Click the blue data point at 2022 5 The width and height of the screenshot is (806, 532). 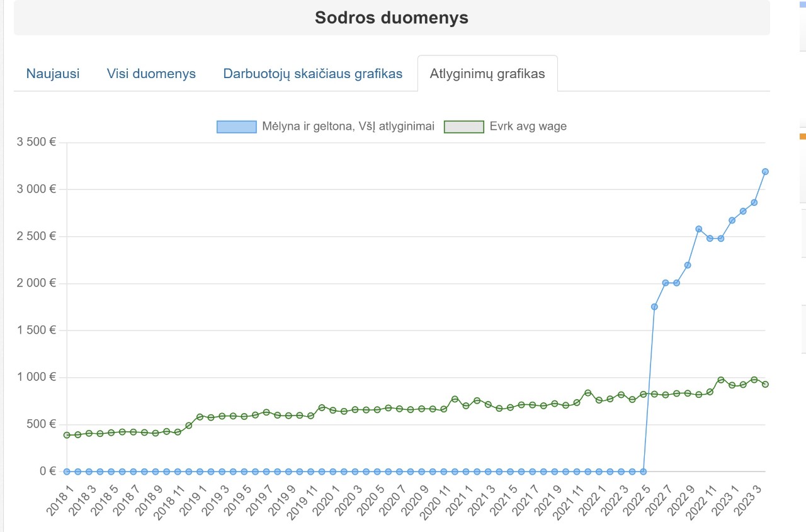click(654, 307)
